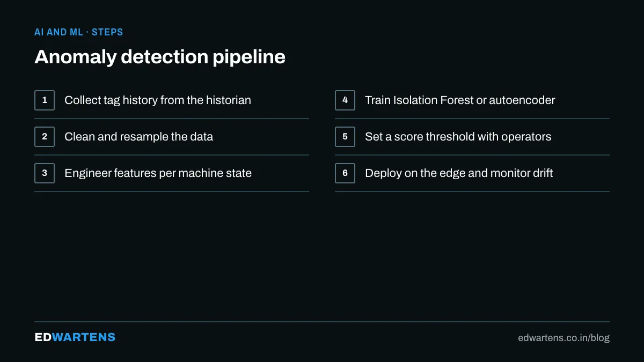The image size is (644, 362).
Task: Click the step 4 number box
Action: pyautogui.click(x=345, y=100)
